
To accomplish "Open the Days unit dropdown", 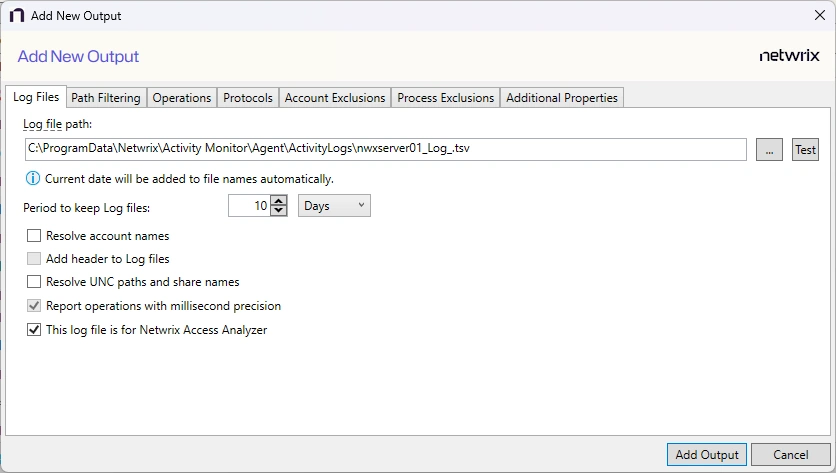I will 334,206.
